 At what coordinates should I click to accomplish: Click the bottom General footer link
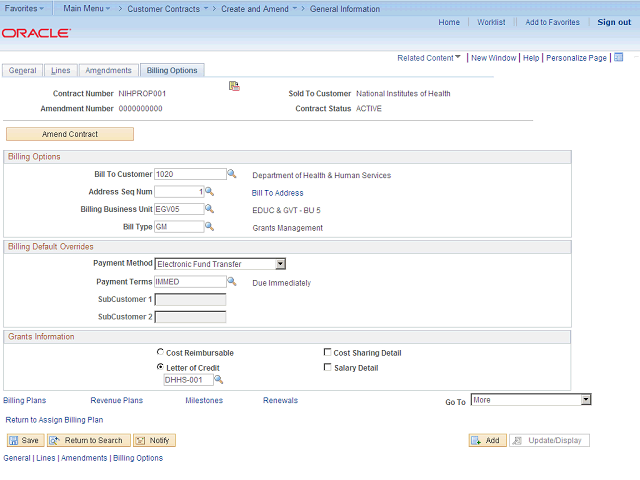point(17,458)
